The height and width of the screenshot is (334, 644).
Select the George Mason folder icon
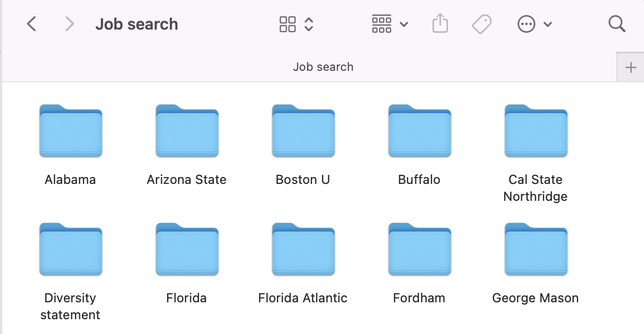(536, 249)
